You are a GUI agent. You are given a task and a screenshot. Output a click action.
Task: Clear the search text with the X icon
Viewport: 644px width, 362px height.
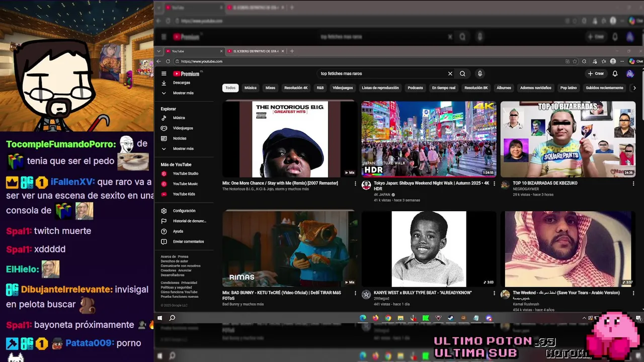pos(450,73)
